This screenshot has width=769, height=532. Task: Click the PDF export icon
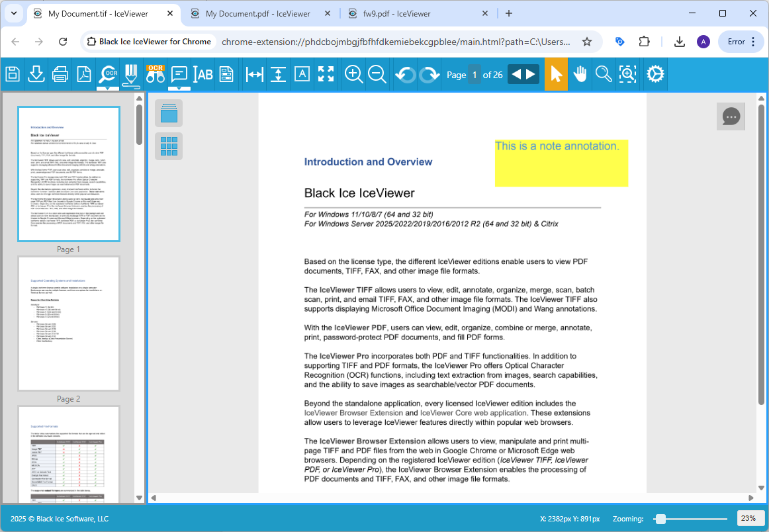coord(84,75)
